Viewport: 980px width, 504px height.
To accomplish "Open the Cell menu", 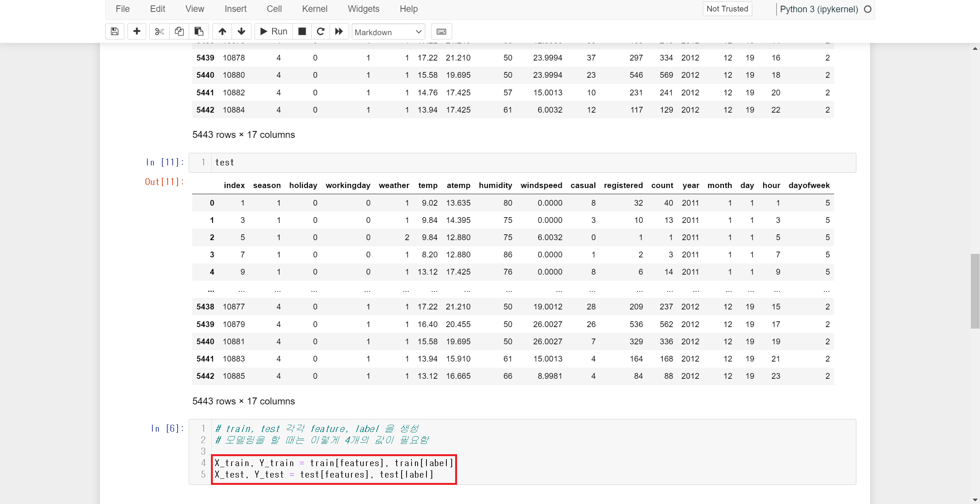I will tap(274, 9).
